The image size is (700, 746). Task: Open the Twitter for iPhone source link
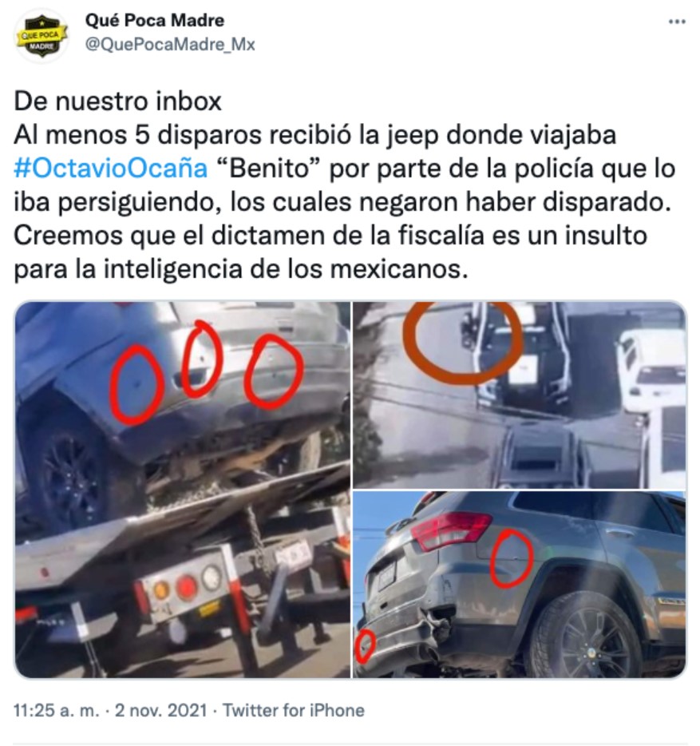tap(294, 710)
